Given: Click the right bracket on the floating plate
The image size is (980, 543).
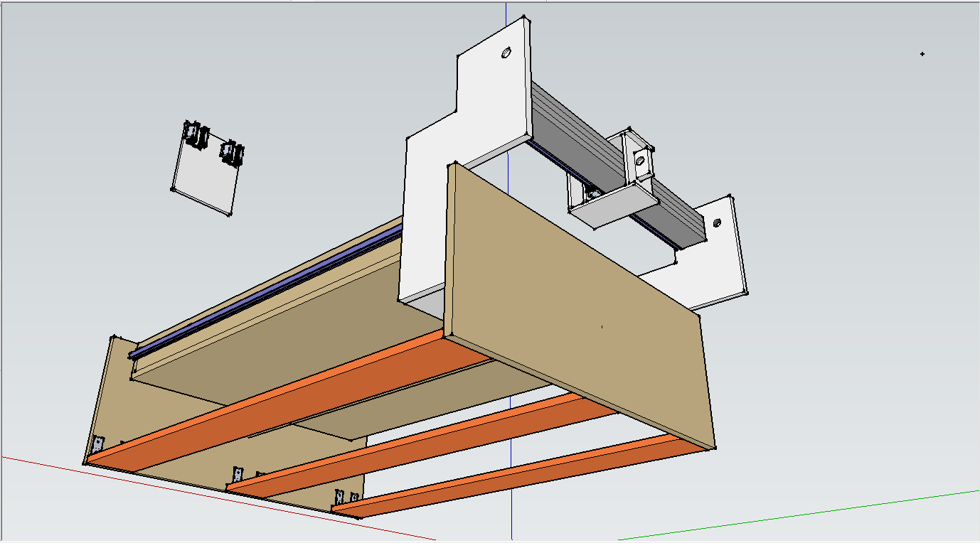Looking at the screenshot, I should 233,152.
